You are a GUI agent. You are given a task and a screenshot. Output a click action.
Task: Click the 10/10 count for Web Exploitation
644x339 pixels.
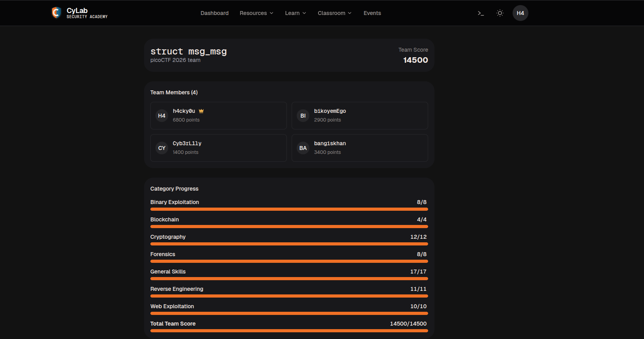[419, 306]
